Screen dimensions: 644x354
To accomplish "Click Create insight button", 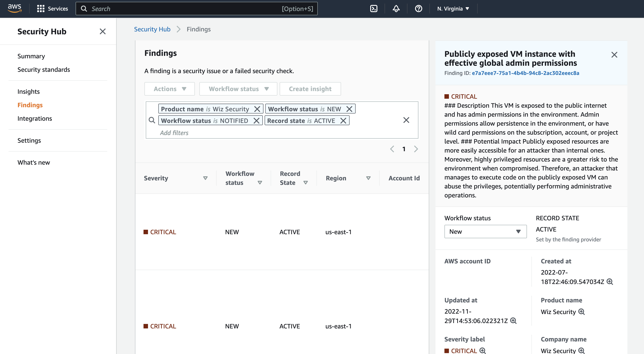I will point(310,89).
